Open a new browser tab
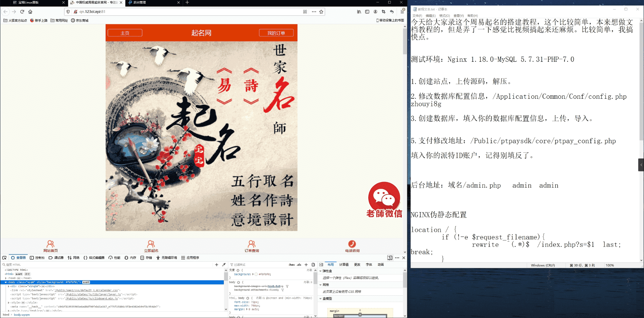Viewport: 644px width, 318px height. click(187, 2)
